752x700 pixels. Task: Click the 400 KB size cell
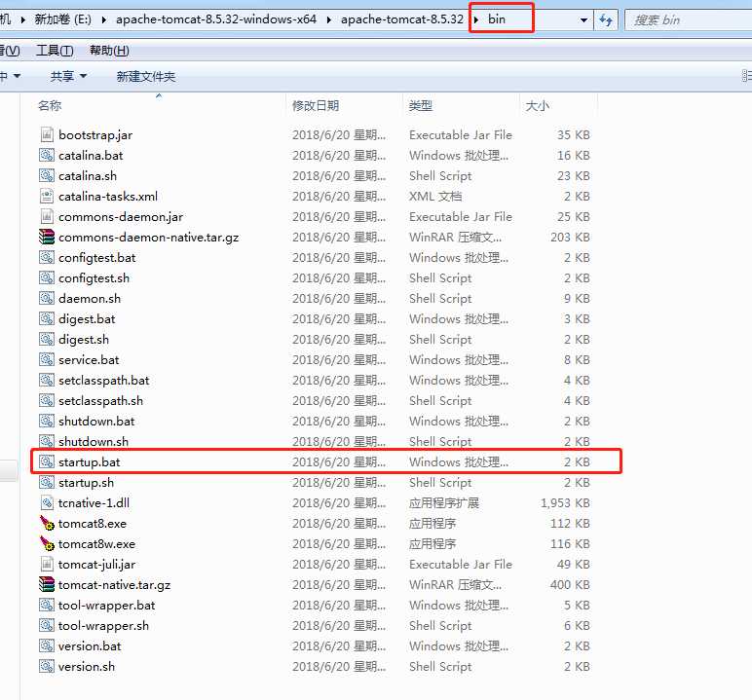[x=570, y=585]
